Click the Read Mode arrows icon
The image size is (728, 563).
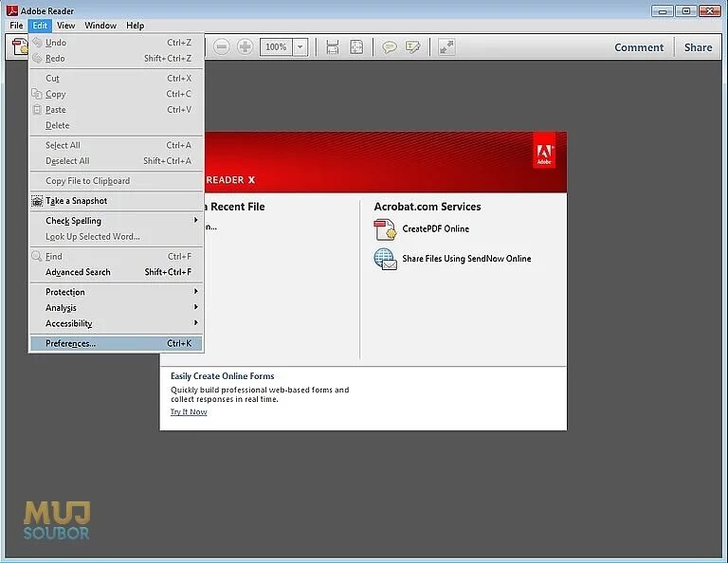tap(446, 46)
